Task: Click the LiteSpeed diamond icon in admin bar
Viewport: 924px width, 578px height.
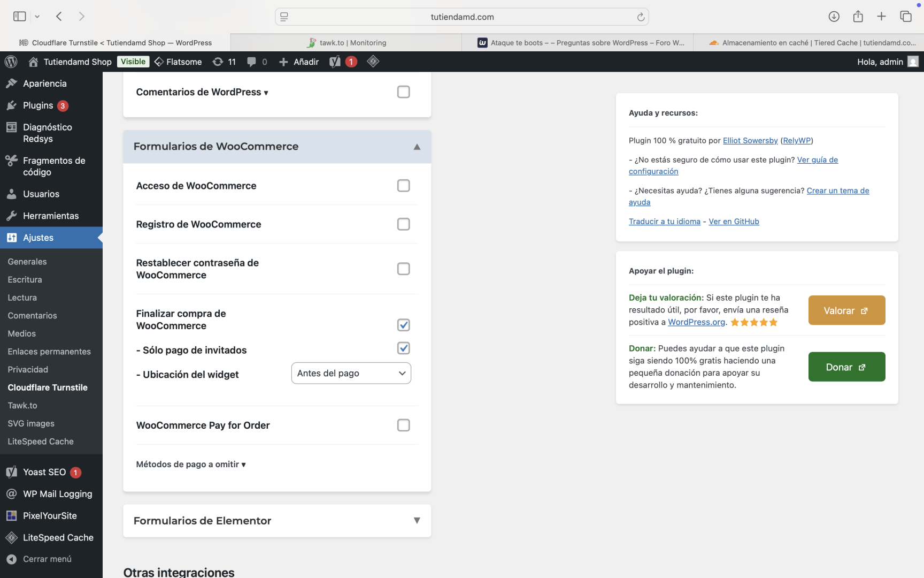Action: tap(373, 62)
